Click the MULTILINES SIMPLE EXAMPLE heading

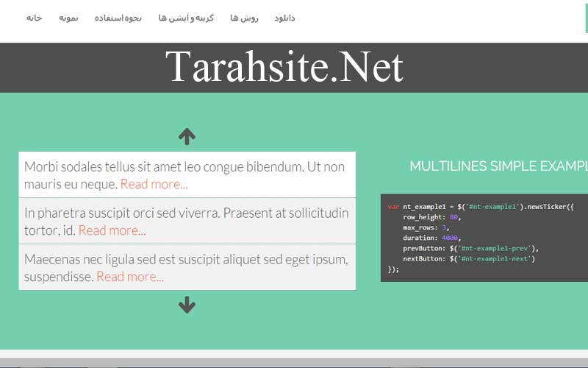pyautogui.click(x=499, y=166)
